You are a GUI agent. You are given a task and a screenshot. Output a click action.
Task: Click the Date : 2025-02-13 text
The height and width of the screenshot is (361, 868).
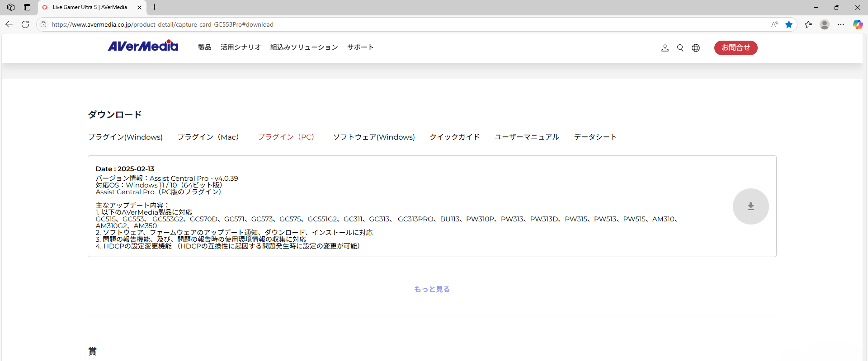tap(125, 169)
